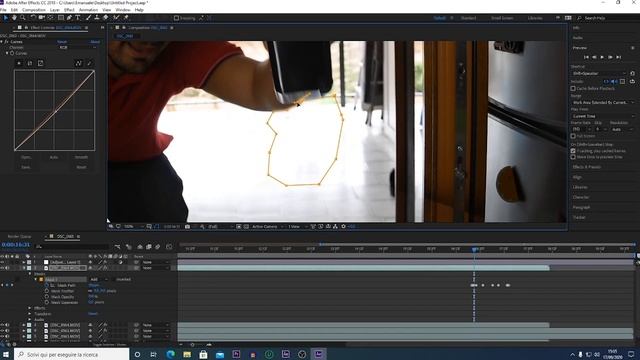The image size is (640, 360).
Task: Select the Eraser tool
Action: tap(106, 18)
